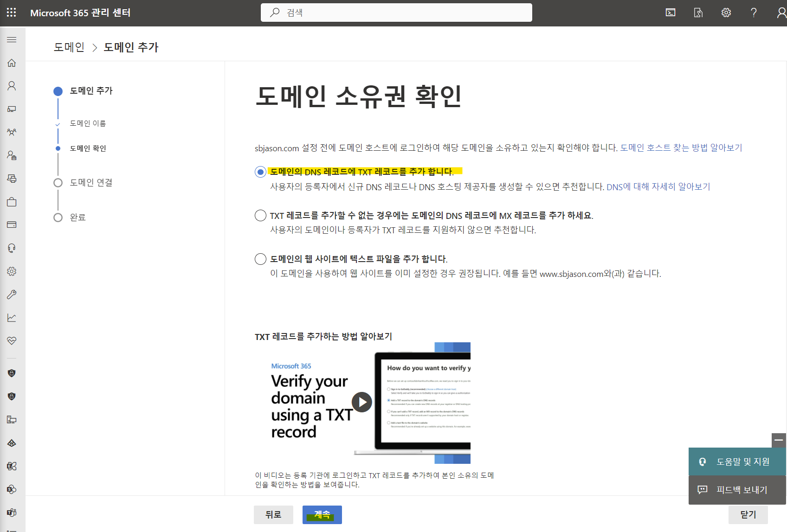Viewport: 787px width, 532px height.
Task: Select the TXT record verification option
Action: click(x=260, y=172)
